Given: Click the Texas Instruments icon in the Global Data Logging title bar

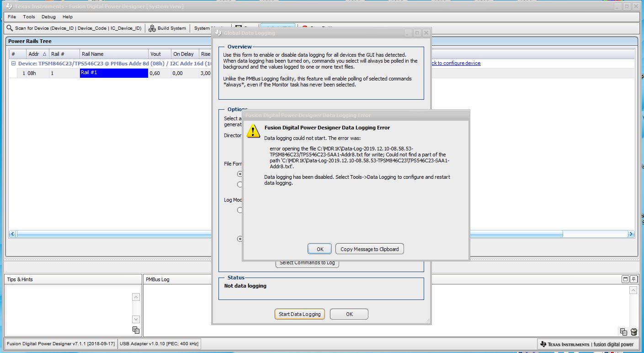Looking at the screenshot, I should pyautogui.click(x=218, y=33).
